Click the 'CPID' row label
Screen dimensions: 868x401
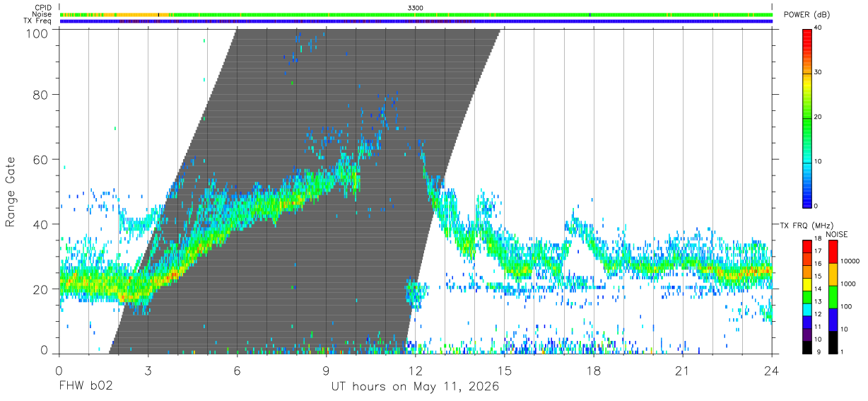[x=42, y=8]
